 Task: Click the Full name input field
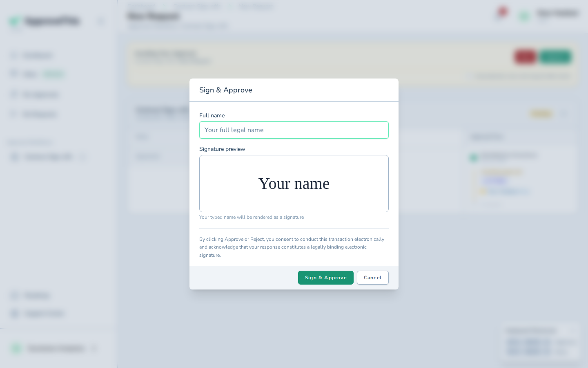pyautogui.click(x=294, y=130)
